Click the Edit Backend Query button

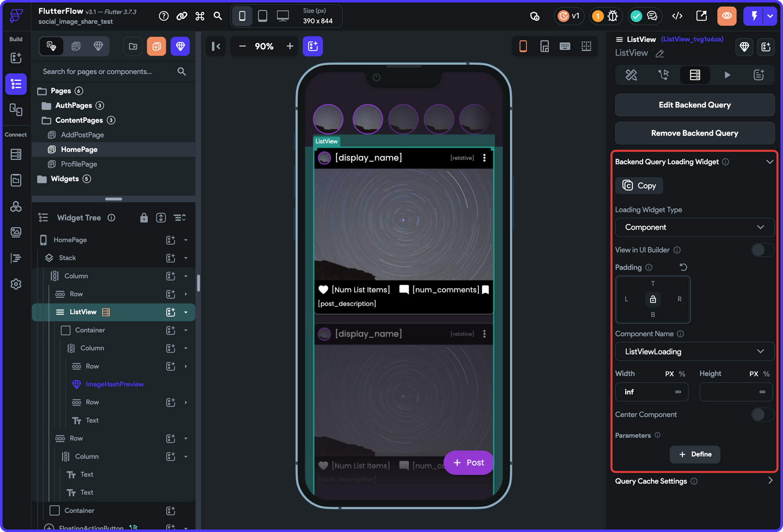[695, 105]
